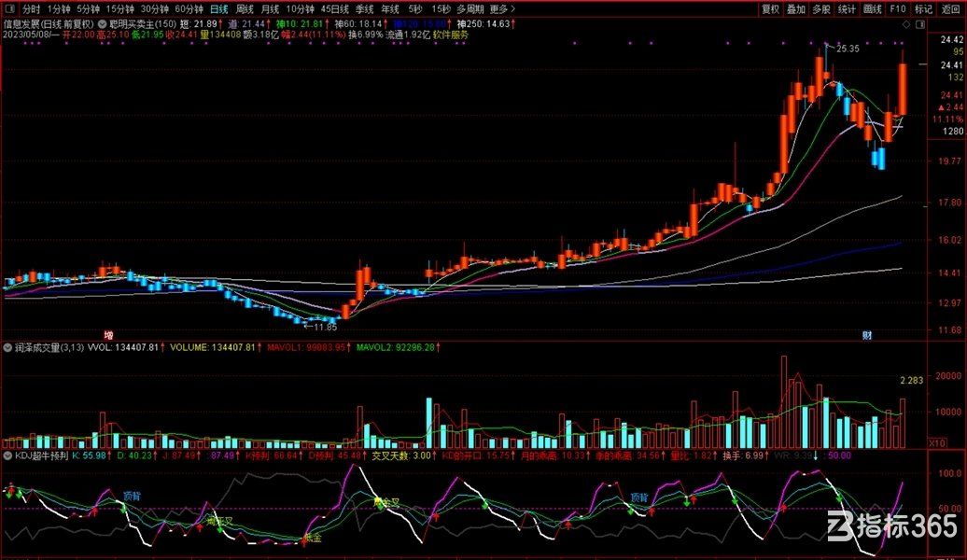
Task: Click the 增 marker on the time axis
Action: point(108,335)
